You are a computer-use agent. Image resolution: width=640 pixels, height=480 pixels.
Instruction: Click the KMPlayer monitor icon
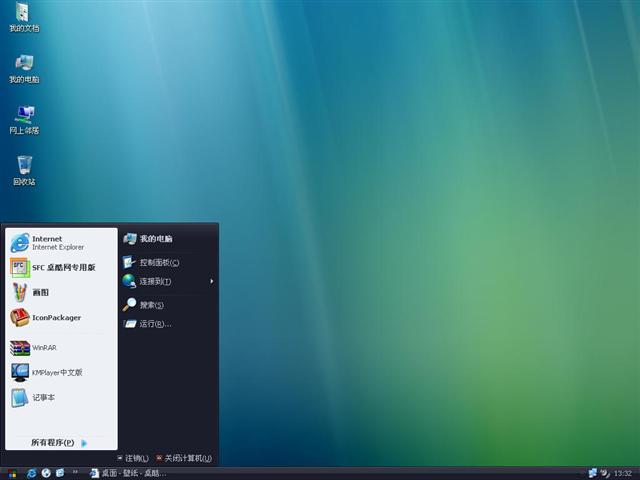coord(20,373)
